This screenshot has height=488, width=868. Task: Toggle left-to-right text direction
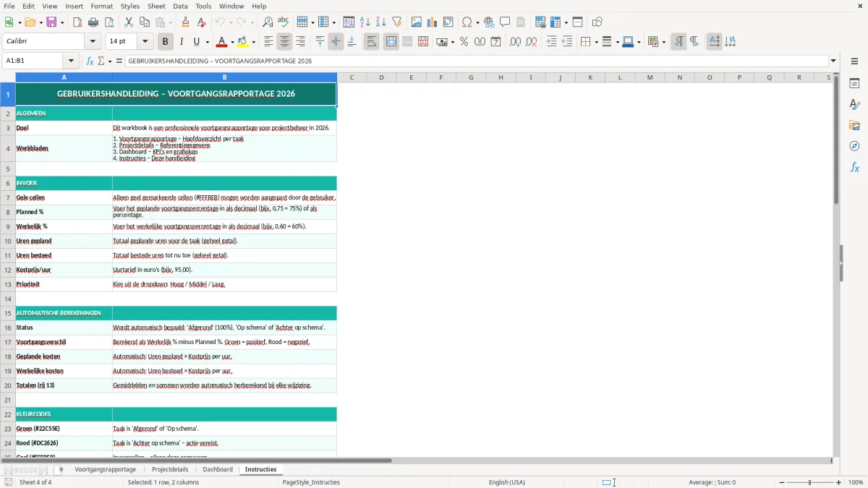tap(678, 42)
